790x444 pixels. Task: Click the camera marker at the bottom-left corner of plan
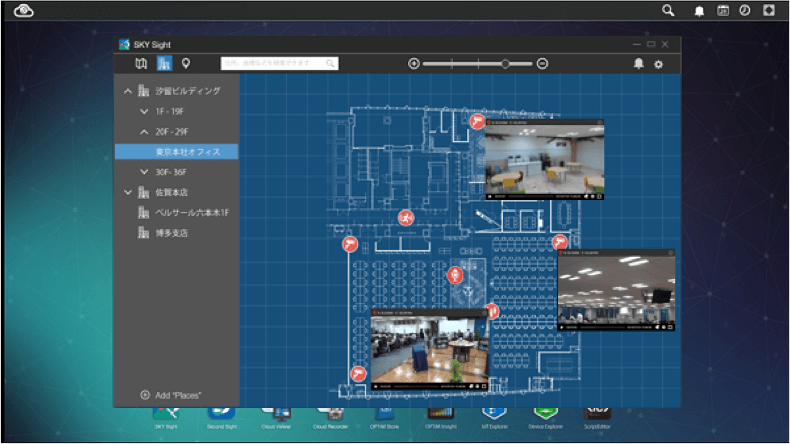coord(358,373)
